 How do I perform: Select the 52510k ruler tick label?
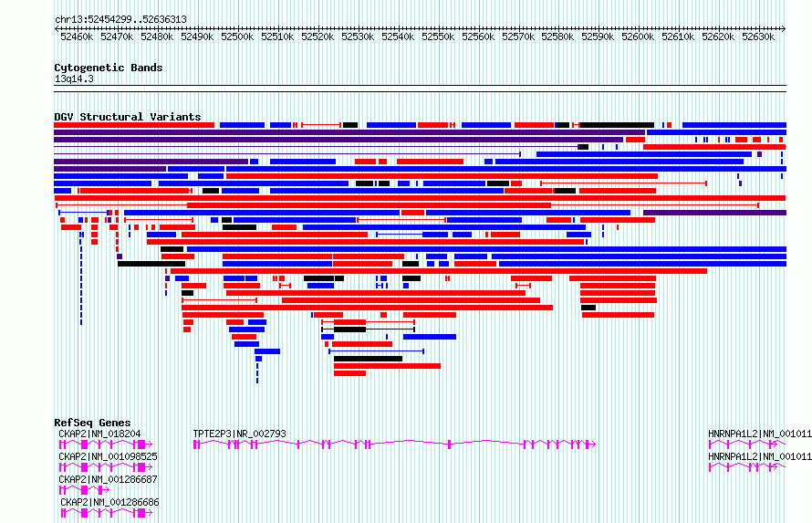277,37
